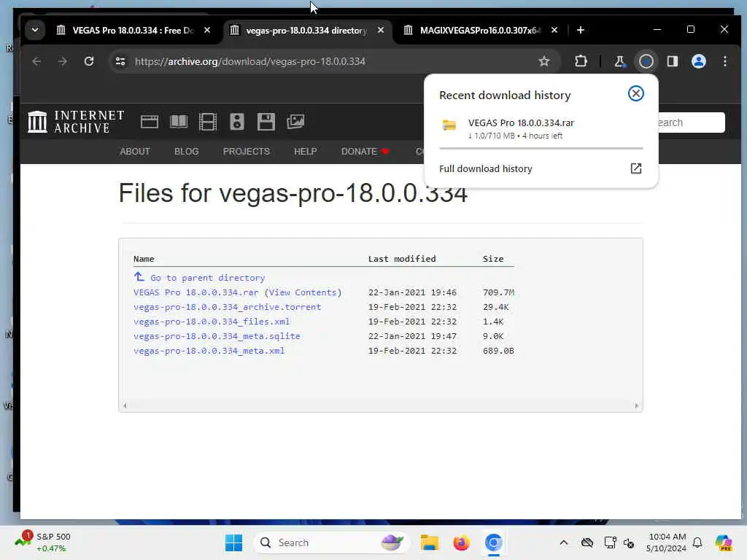Show hidden system tray icons
Image resolution: width=747 pixels, height=560 pixels.
click(564, 542)
